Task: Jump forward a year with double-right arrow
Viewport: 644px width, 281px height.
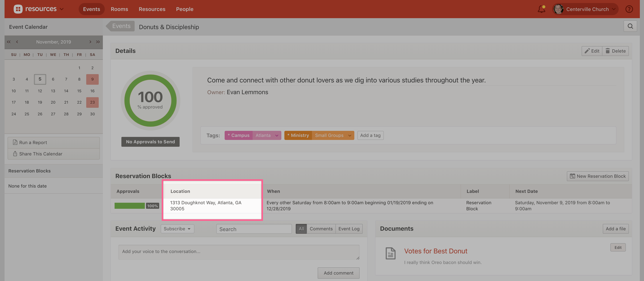Action: pyautogui.click(x=98, y=42)
